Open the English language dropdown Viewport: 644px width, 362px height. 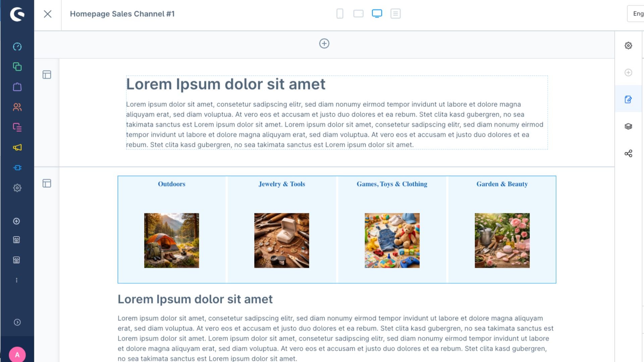click(x=637, y=13)
